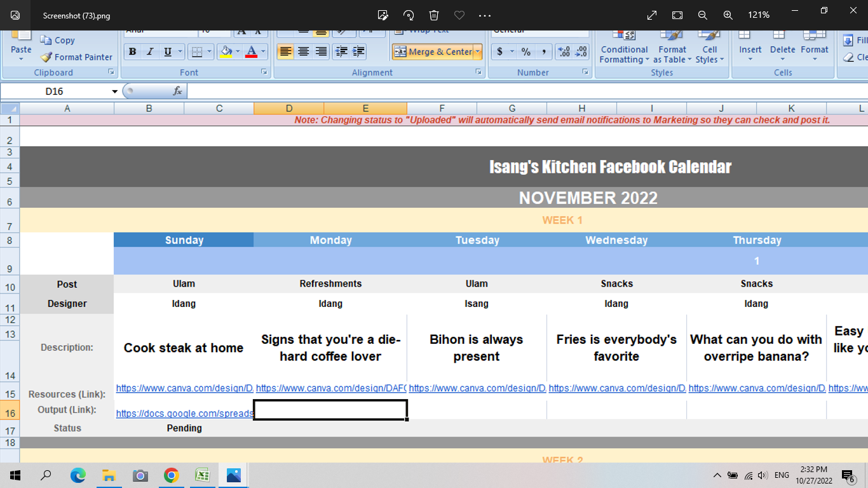Click the Copy button in Clipboard
This screenshot has height=488, width=868.
[x=57, y=40]
